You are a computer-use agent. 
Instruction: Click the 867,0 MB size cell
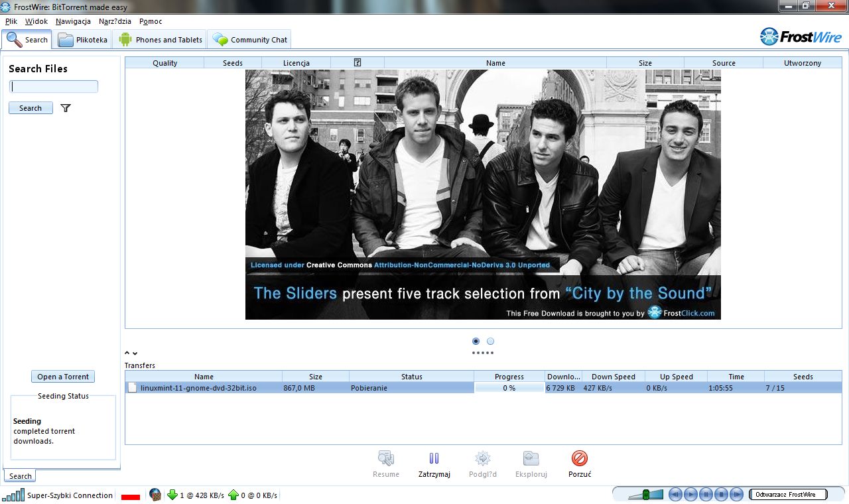click(314, 388)
